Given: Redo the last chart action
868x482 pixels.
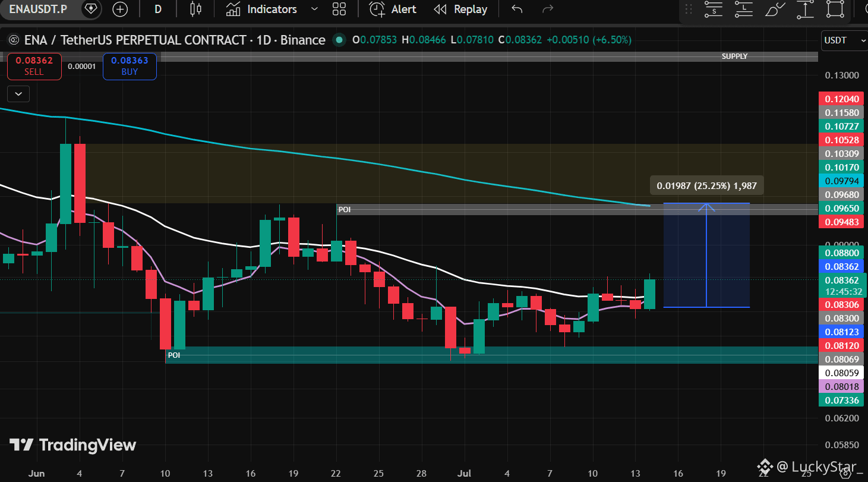Looking at the screenshot, I should [x=548, y=9].
